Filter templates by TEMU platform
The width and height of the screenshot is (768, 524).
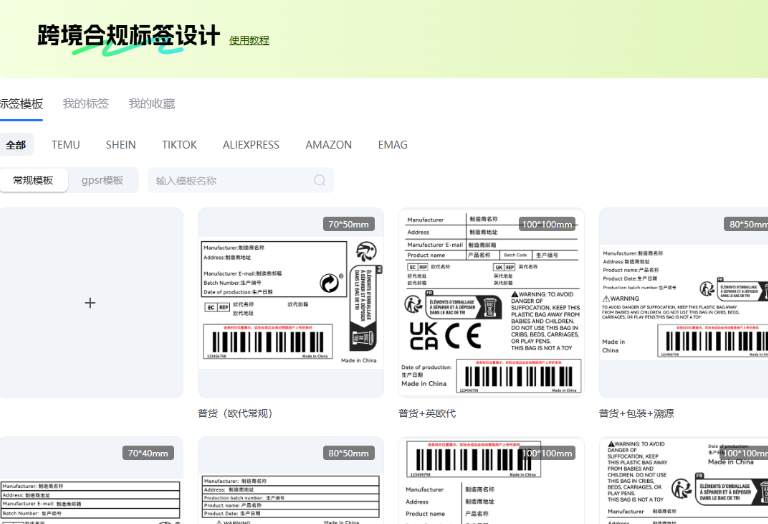point(65,145)
